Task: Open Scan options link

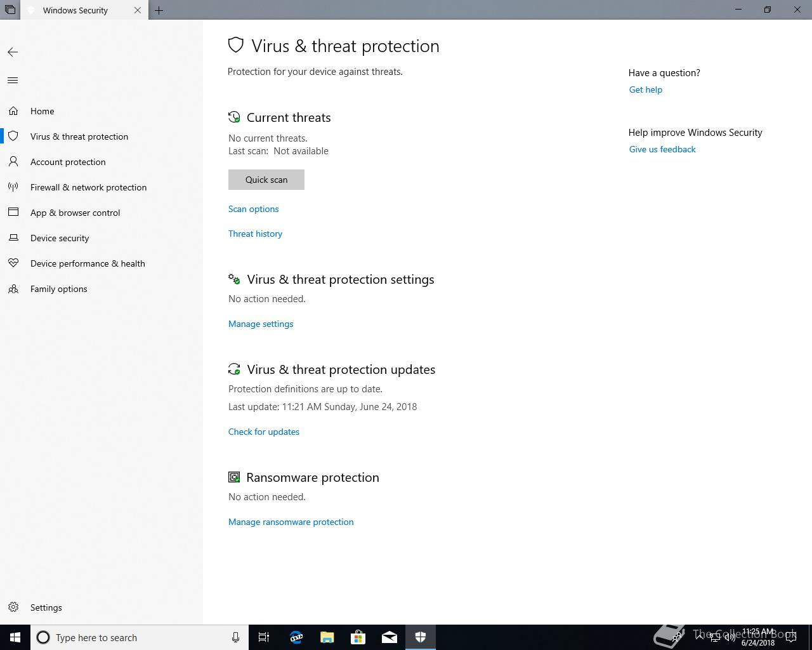Action: coord(254,209)
